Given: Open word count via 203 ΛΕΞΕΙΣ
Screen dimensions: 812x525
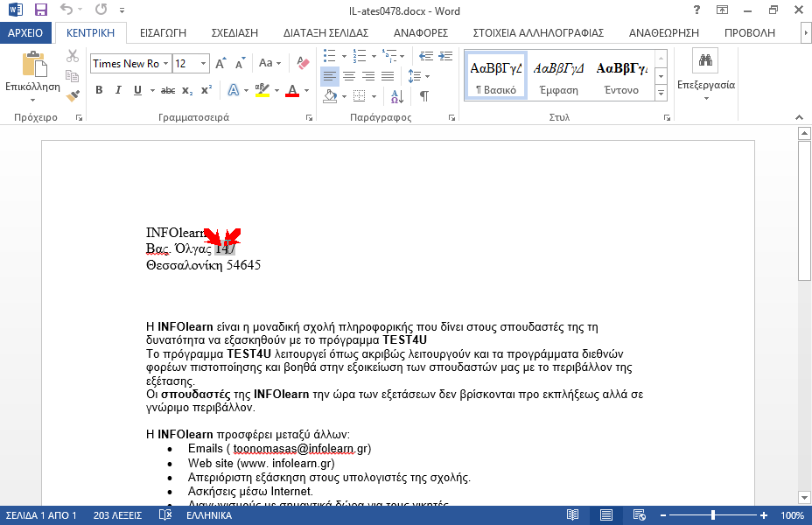Looking at the screenshot, I should tap(117, 515).
